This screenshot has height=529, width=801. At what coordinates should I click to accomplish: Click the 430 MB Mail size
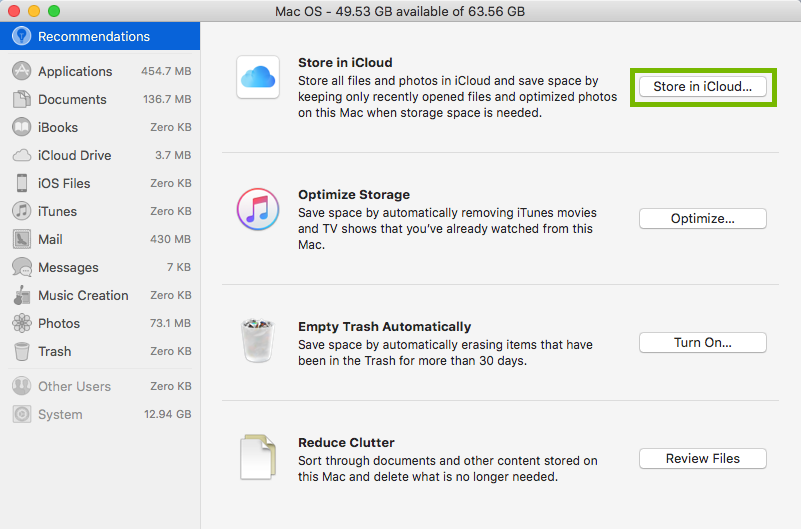(170, 239)
